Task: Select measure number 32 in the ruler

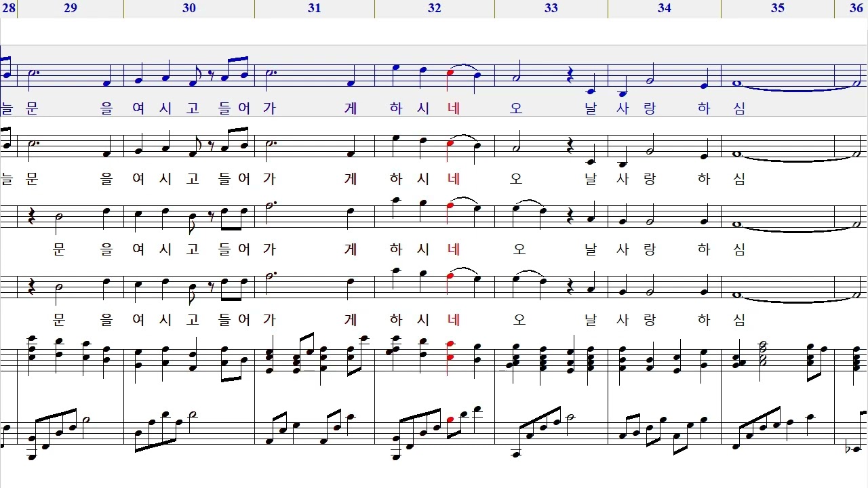Action: (x=435, y=8)
